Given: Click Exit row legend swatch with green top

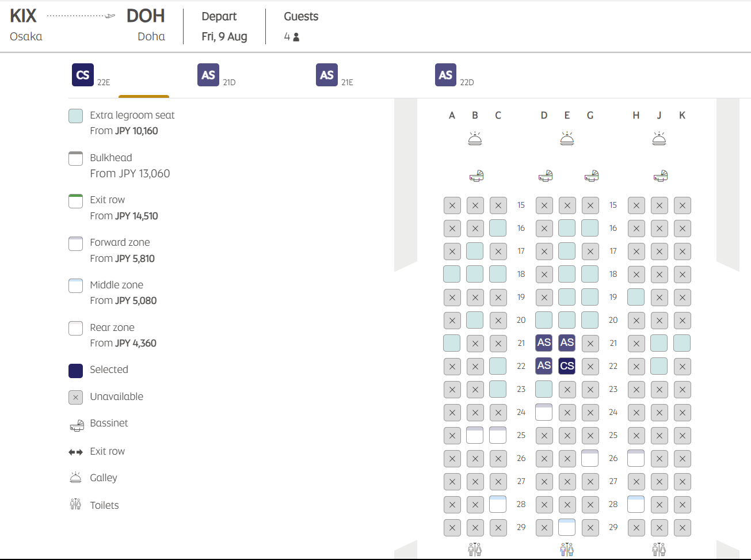Looking at the screenshot, I should [x=75, y=201].
